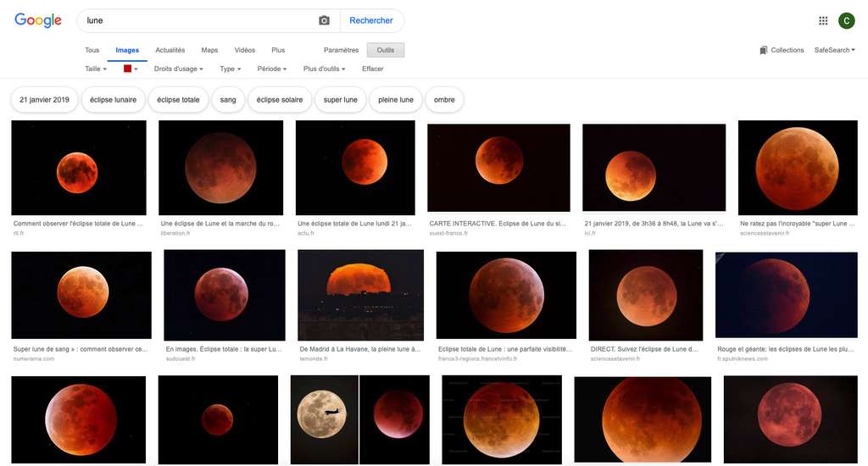
Task: Click the search field containing 'lune'
Action: [195, 20]
